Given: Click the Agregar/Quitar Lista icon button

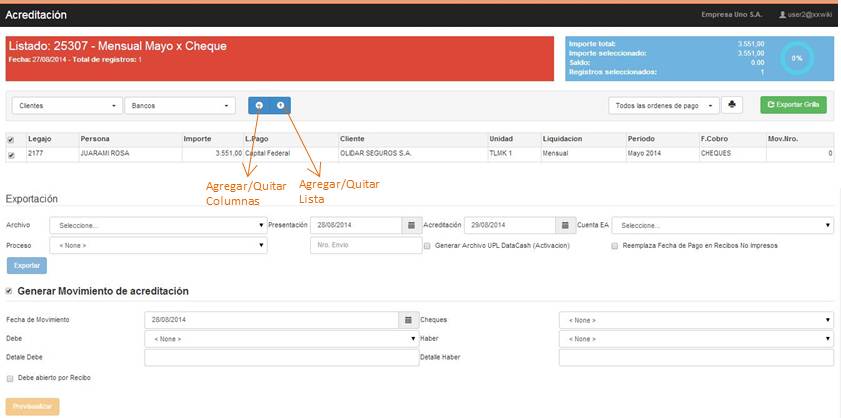Looking at the screenshot, I should [281, 105].
